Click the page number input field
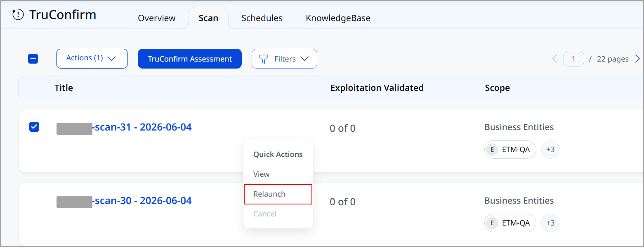This screenshot has height=247, width=644. pyautogui.click(x=574, y=59)
